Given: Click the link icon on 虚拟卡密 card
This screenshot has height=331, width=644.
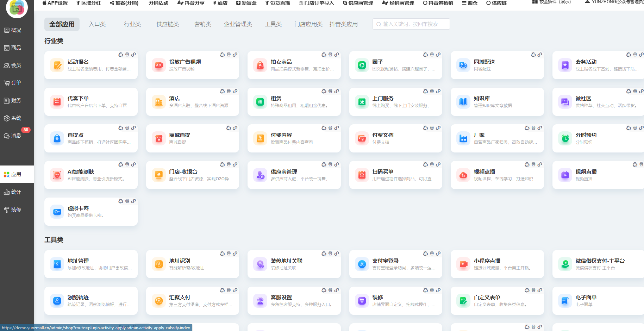Looking at the screenshot, I should (x=133, y=201).
